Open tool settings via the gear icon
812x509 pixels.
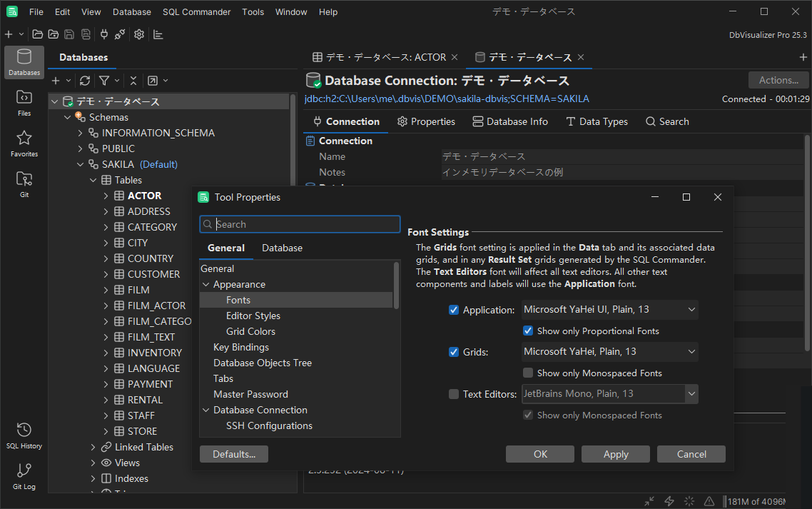(138, 34)
